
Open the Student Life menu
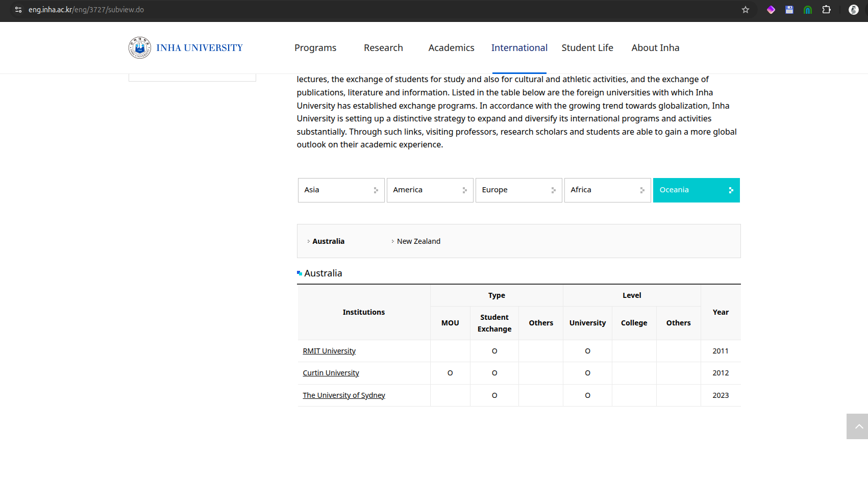(587, 47)
